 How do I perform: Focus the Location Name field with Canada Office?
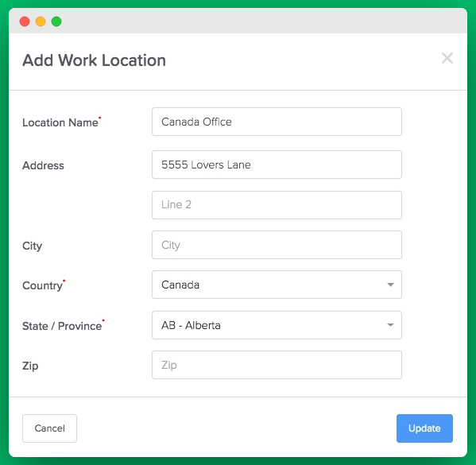[x=277, y=122]
